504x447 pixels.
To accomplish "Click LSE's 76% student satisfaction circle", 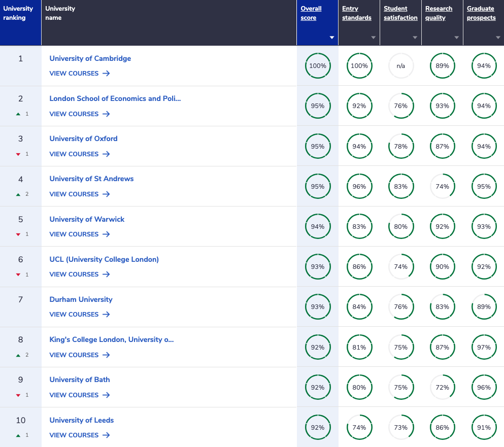I will [401, 106].
